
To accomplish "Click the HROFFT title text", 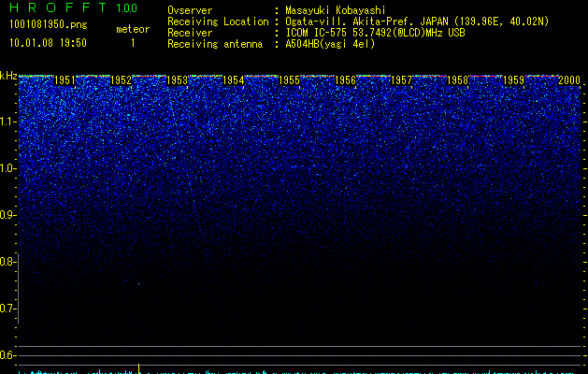I will tap(56, 8).
